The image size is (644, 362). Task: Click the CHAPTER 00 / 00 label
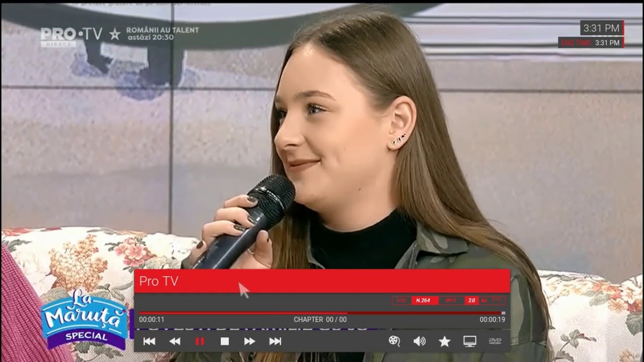320,320
